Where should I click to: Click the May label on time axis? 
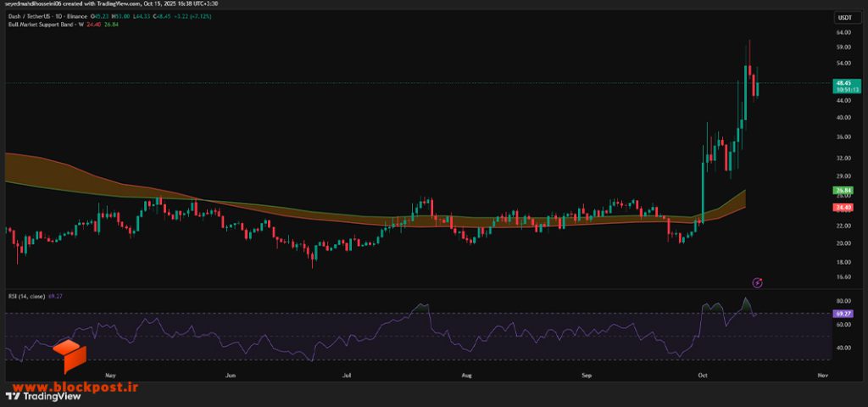point(111,376)
